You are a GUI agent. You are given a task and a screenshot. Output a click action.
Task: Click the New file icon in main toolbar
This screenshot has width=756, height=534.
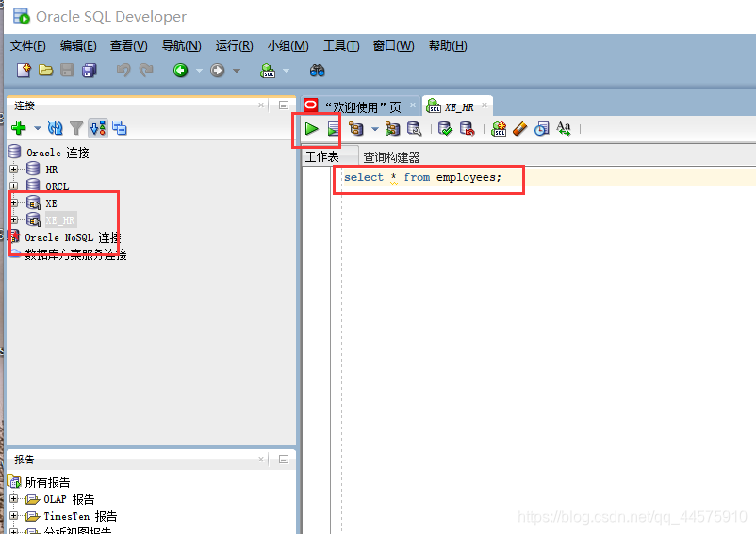pos(24,71)
